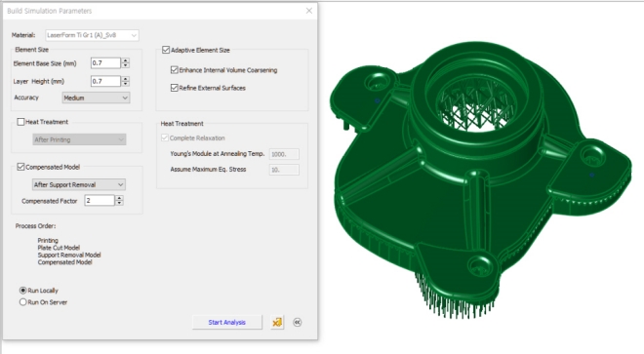Open the Accuracy Medium dropdown
This screenshot has height=354, width=644.
(96, 98)
